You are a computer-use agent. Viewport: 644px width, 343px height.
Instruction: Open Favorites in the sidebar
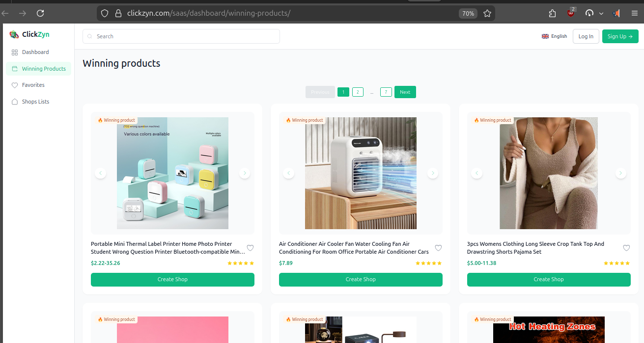pos(33,85)
